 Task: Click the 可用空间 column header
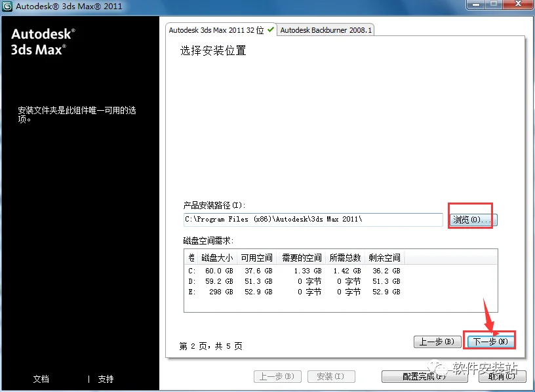[257, 258]
